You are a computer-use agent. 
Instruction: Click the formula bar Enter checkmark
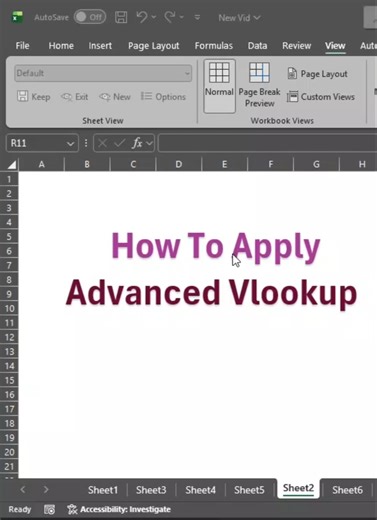(119, 143)
